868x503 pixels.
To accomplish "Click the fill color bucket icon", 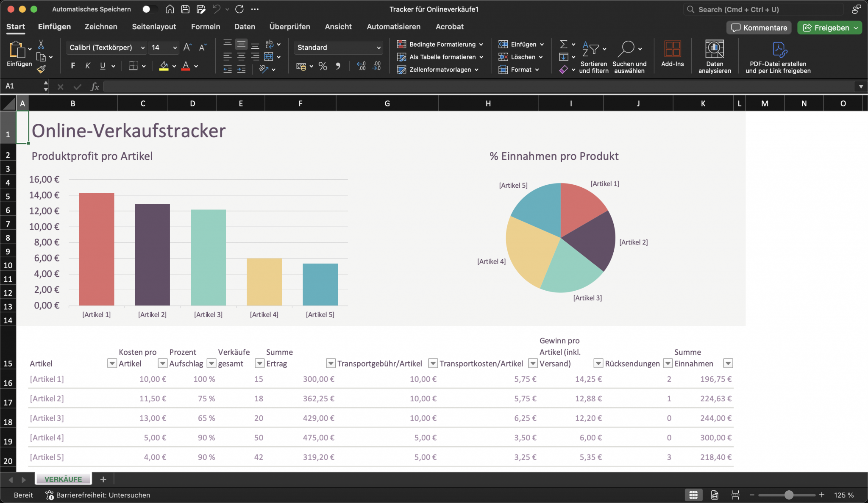I will click(x=164, y=66).
